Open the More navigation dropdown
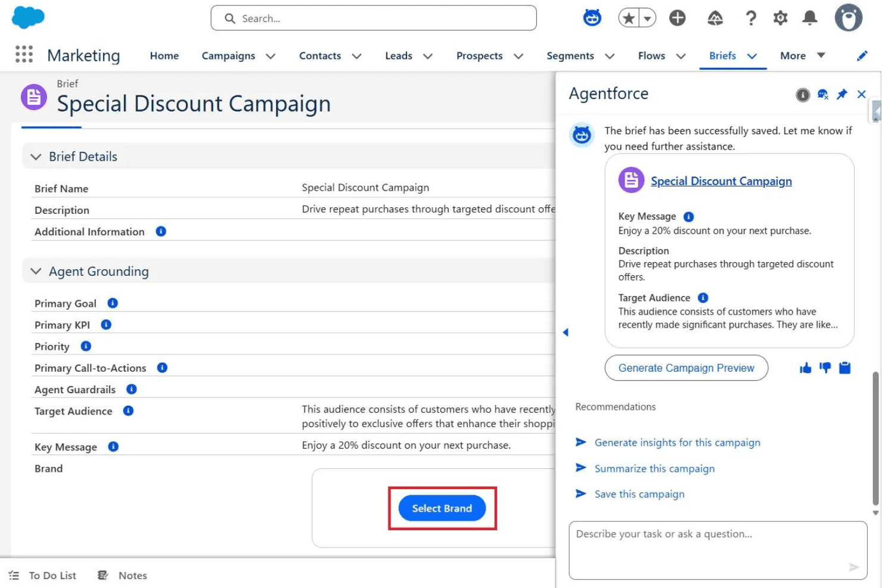 [802, 55]
